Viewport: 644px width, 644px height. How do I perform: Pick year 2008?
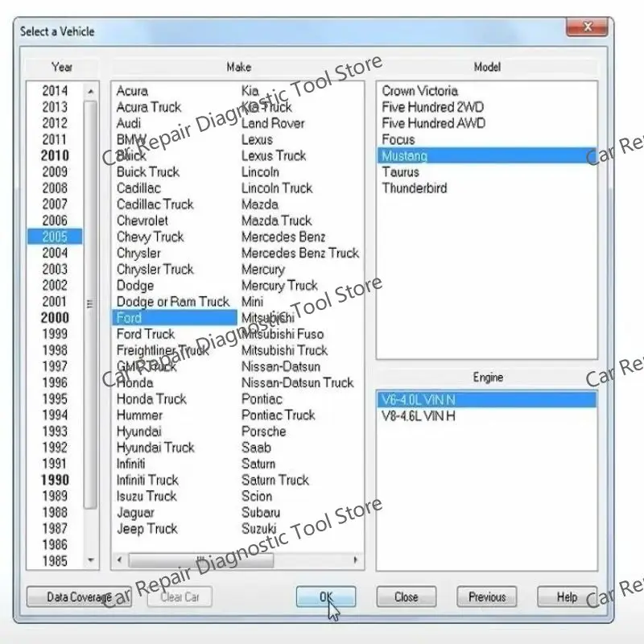pos(55,188)
